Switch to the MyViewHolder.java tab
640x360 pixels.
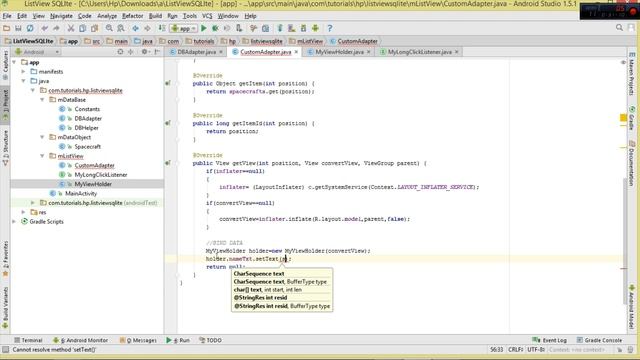coord(339,52)
